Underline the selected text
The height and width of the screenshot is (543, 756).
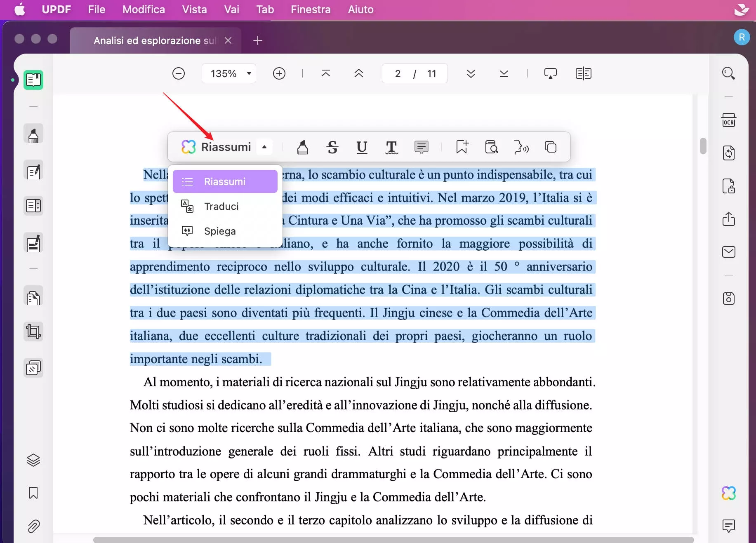click(x=362, y=147)
